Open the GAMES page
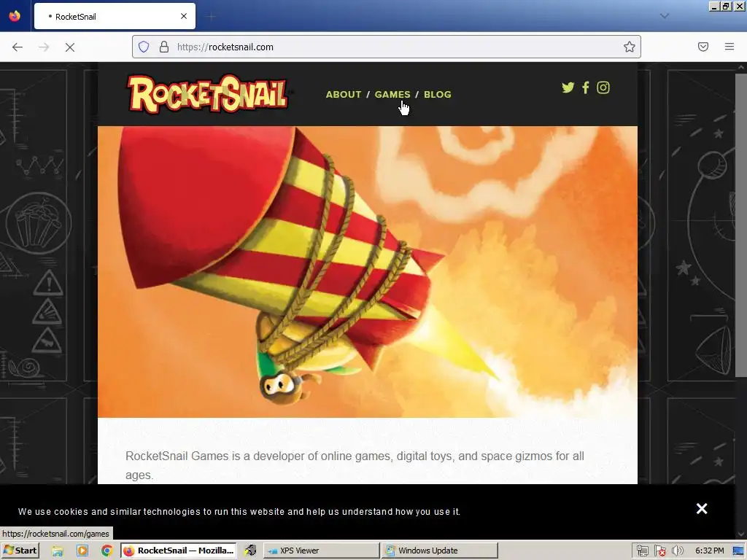The height and width of the screenshot is (560, 747). [392, 94]
